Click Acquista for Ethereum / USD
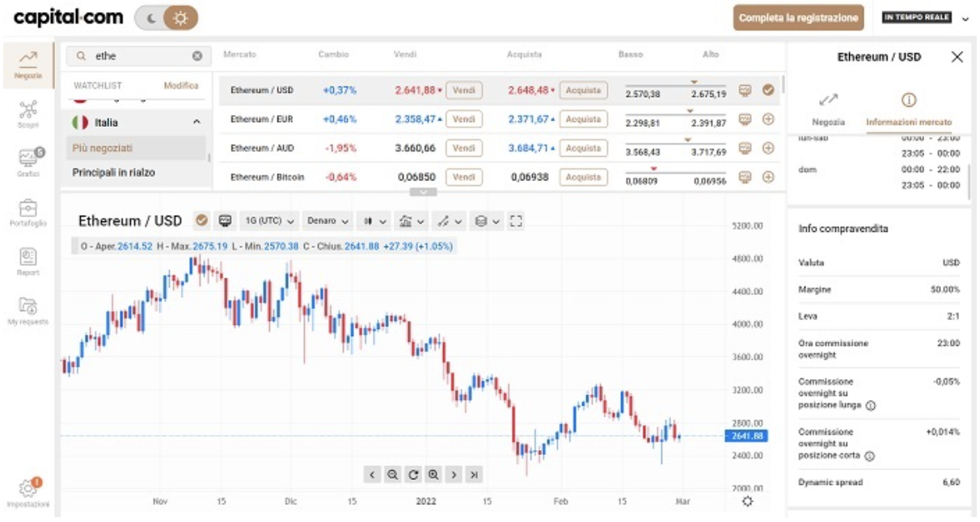 tap(583, 91)
